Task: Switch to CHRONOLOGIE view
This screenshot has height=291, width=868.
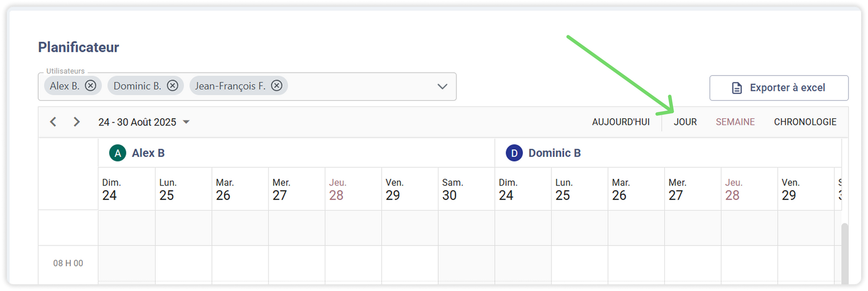Action: coord(805,122)
